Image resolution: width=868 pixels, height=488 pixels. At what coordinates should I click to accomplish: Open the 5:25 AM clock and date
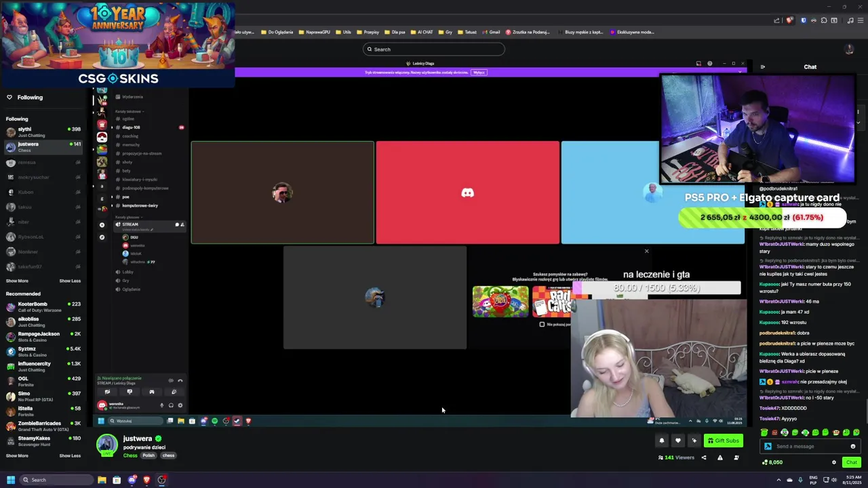click(851, 480)
